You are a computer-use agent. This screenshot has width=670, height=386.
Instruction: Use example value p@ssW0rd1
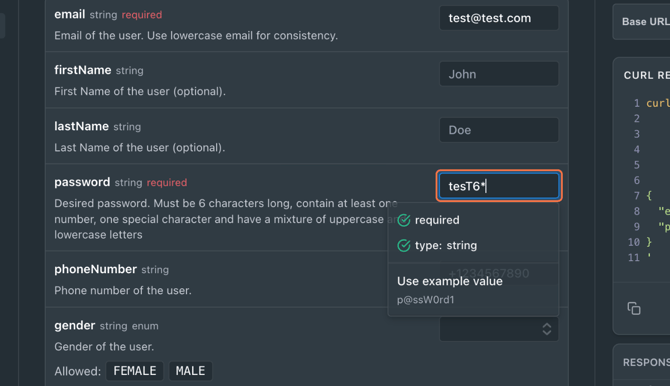click(473, 290)
